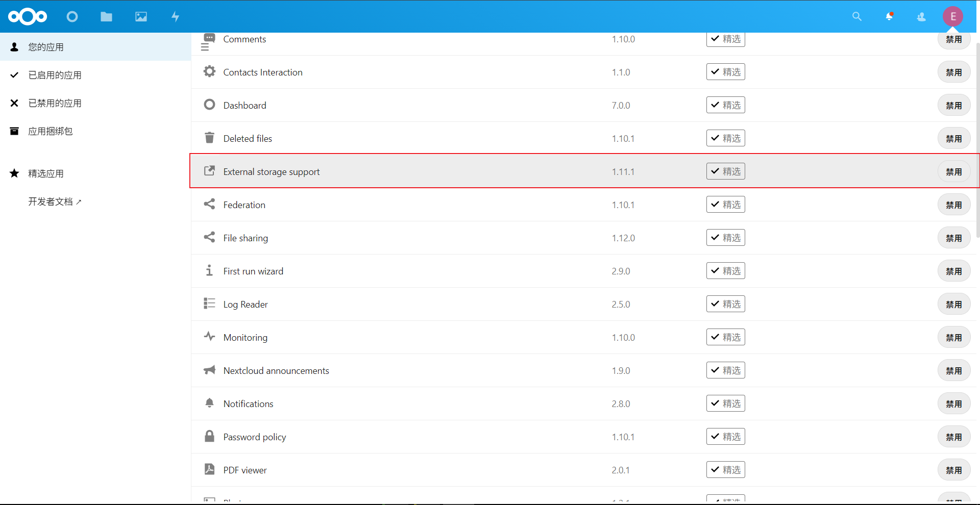Disable External storage support
This screenshot has width=980, height=505.
pyautogui.click(x=953, y=172)
